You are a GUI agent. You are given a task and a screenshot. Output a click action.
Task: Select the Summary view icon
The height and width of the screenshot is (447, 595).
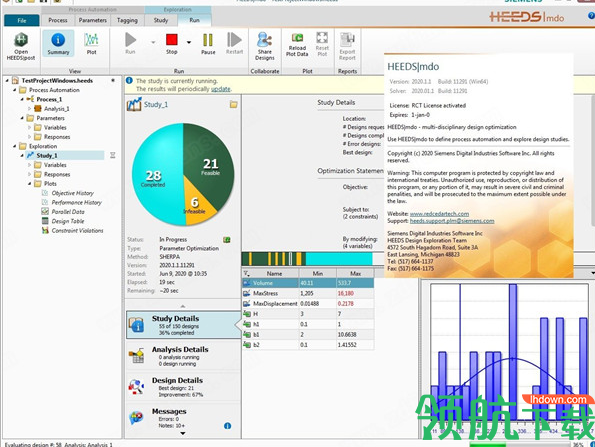(x=58, y=44)
